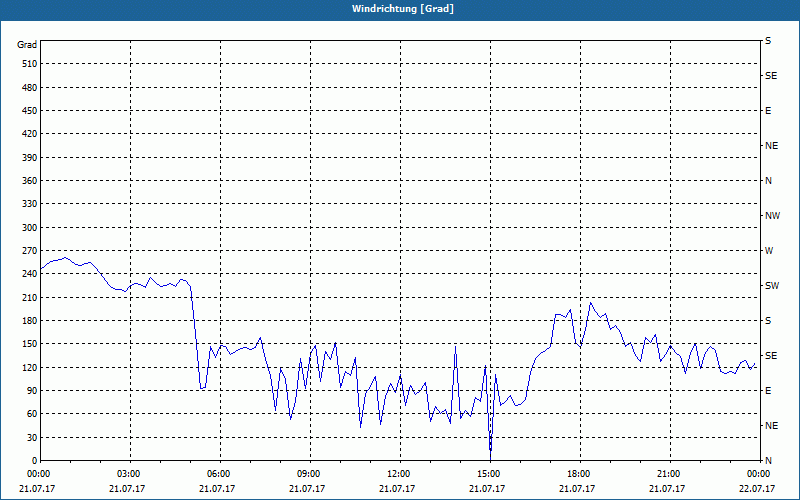The width and height of the screenshot is (800, 500).
Task: Click the 21:00 time label on x-axis
Action: pyautogui.click(x=669, y=474)
